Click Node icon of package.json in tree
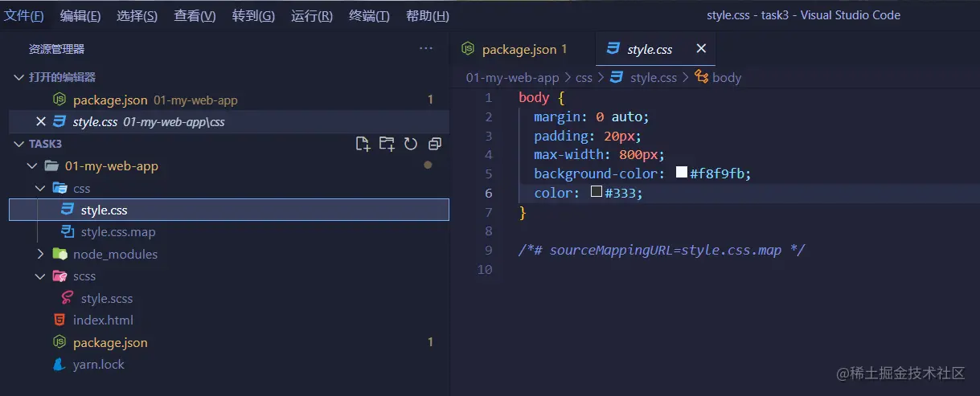This screenshot has width=980, height=396. [59, 342]
